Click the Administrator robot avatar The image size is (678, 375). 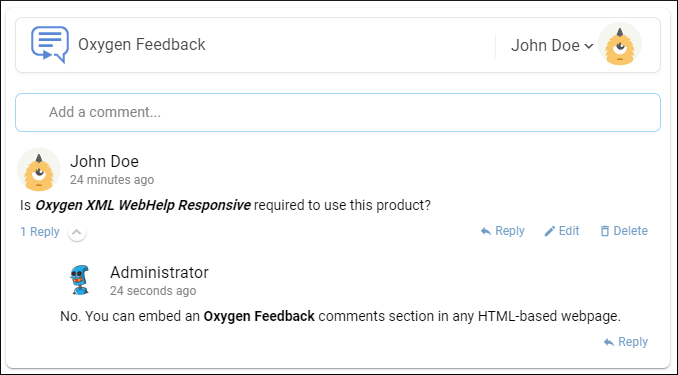80,280
